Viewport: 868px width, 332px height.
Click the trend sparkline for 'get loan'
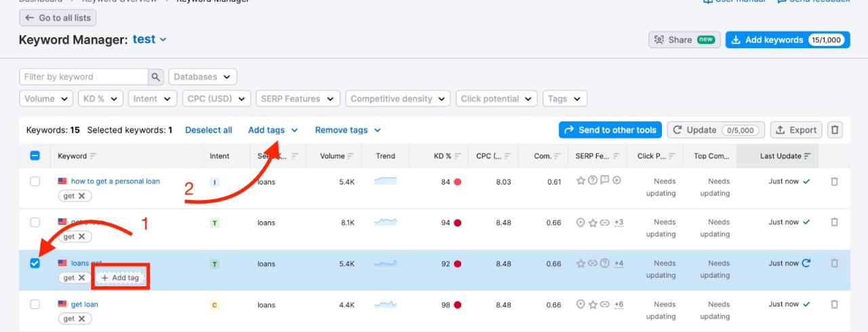(386, 304)
